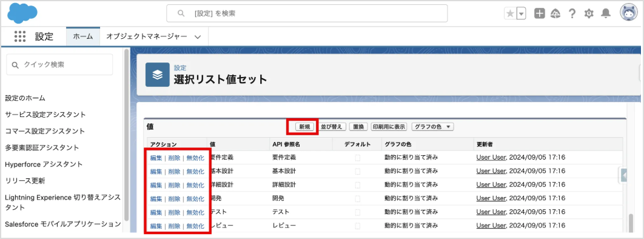Open リリース更新 in the sidebar
This screenshot has width=644, height=239.
[25, 181]
